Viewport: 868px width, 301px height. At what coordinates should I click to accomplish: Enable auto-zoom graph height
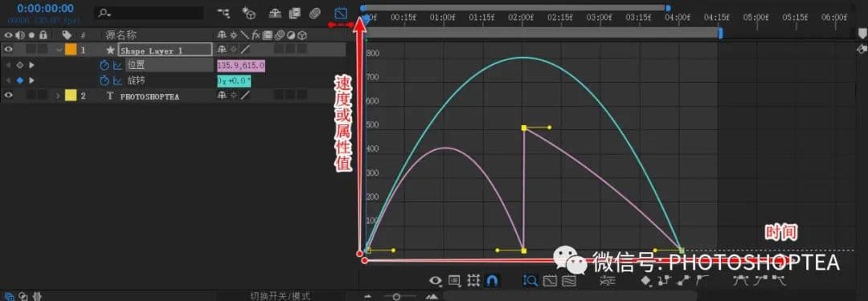click(530, 281)
